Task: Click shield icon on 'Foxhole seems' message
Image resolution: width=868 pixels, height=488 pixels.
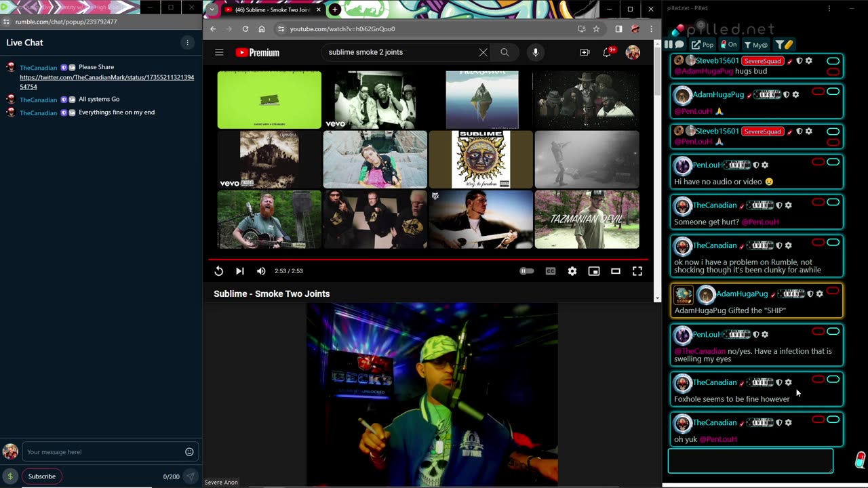Action: [x=778, y=382]
